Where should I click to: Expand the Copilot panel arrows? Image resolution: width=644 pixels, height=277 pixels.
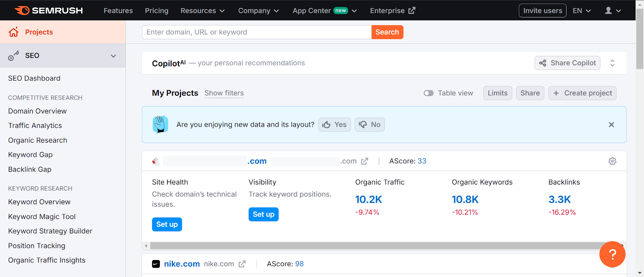[x=612, y=63]
